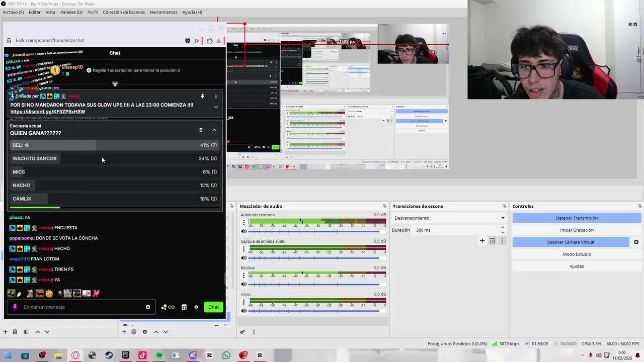Open the Editar menu
The height and width of the screenshot is (362, 644).
tap(35, 12)
